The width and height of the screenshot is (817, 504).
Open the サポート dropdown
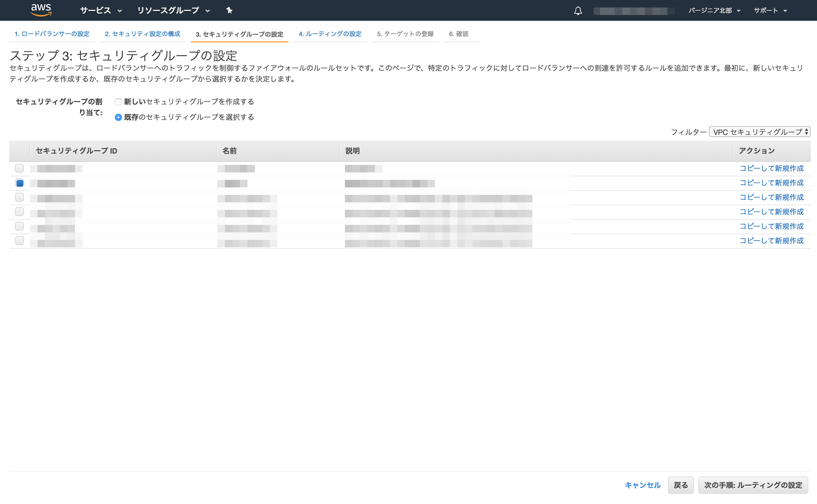click(770, 10)
